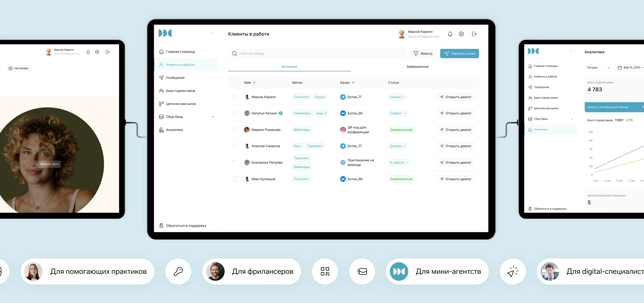The width and height of the screenshot is (644, 303).
Task: Click the calendar icon in right Аналитика tablet
Action: 620,68
